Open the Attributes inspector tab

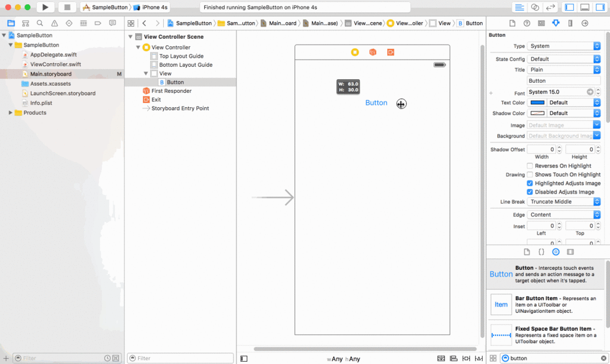pos(556,23)
